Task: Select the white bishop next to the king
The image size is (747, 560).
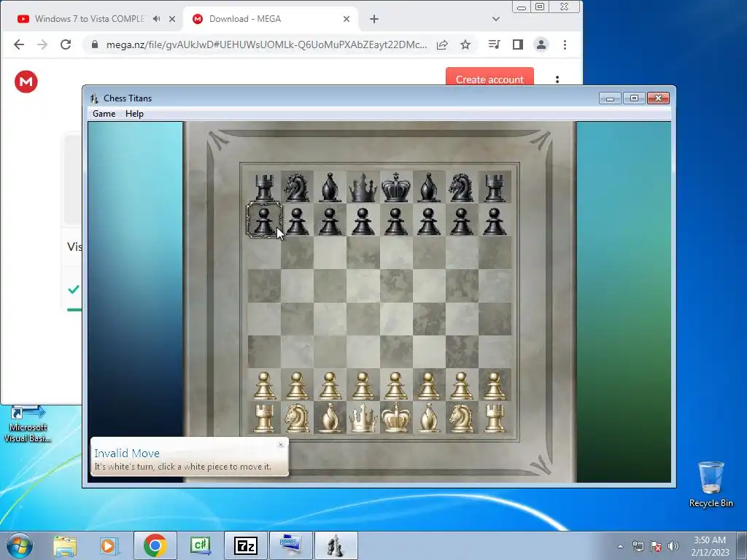Action: [x=429, y=418]
